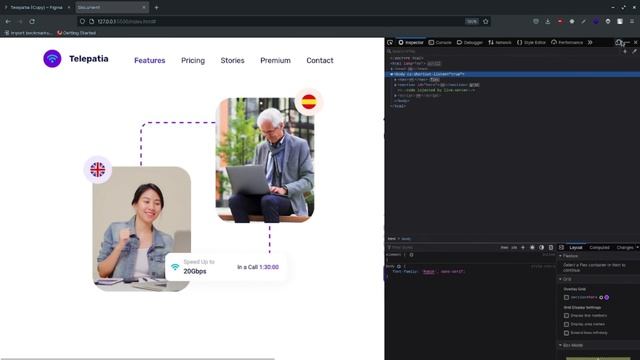Reload the page
This screenshot has width=640, height=360.
tap(32, 21)
